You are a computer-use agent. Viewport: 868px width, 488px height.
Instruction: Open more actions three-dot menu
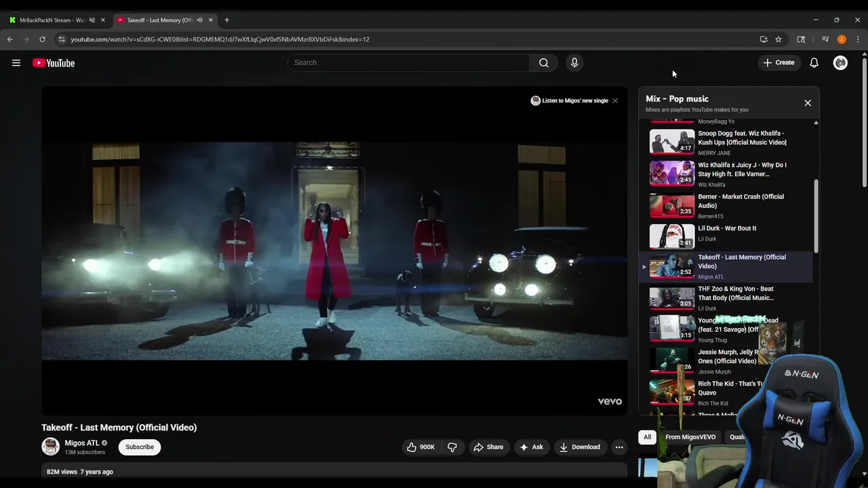619,447
